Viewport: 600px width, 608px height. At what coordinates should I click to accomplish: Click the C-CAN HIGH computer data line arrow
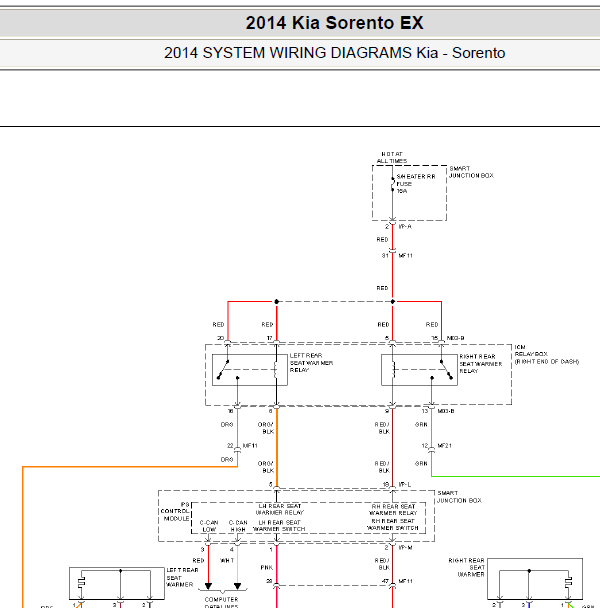click(x=237, y=586)
